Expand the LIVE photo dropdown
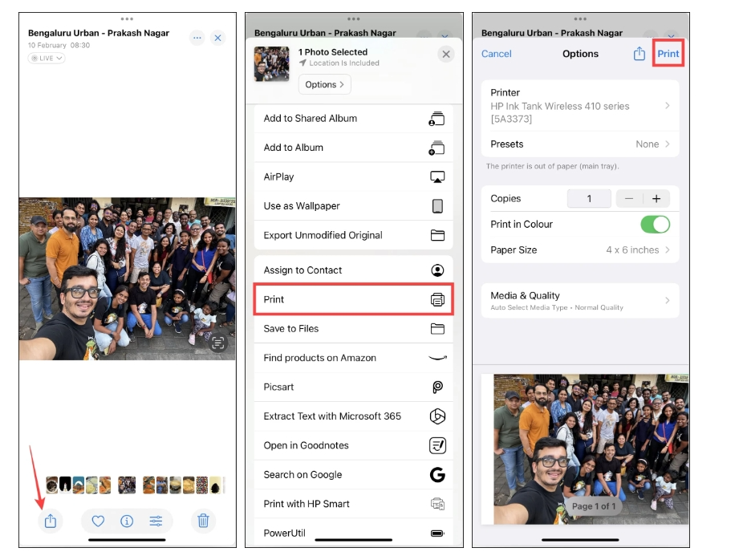This screenshot has height=560, width=735. (47, 58)
